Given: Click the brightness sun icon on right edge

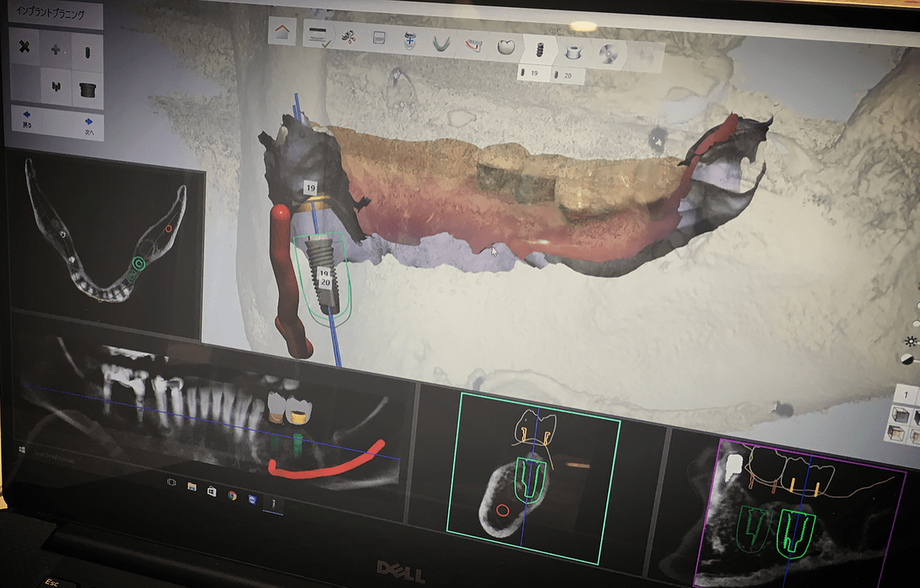Looking at the screenshot, I should pyautogui.click(x=910, y=342).
